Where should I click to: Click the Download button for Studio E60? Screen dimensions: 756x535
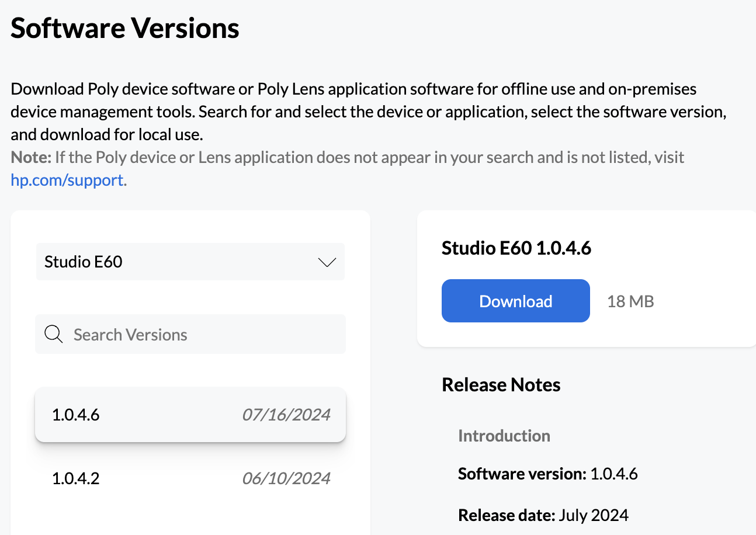(515, 300)
